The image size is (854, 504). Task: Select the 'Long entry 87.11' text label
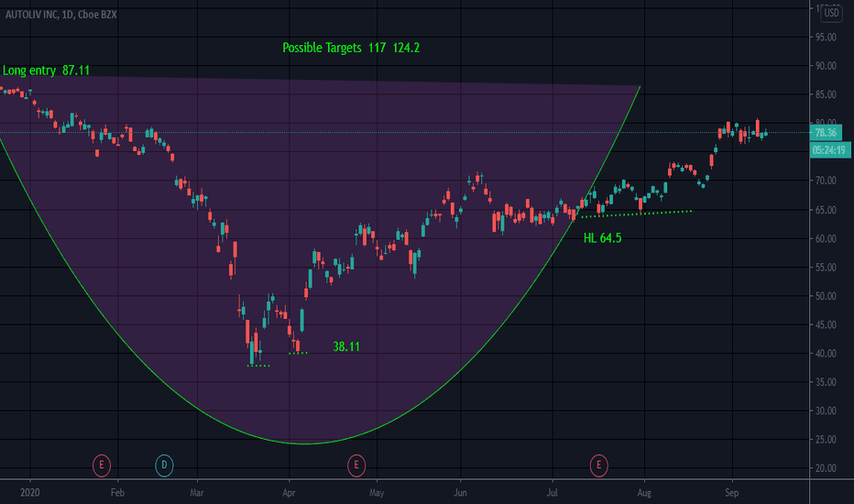(47, 71)
